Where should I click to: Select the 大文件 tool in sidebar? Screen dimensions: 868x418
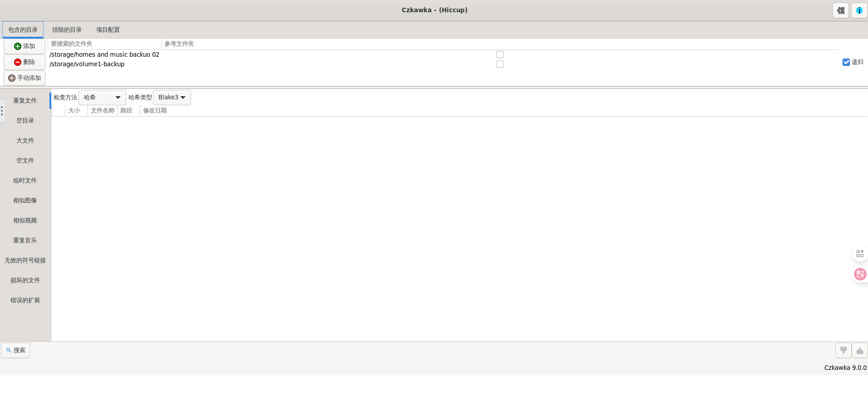(25, 141)
